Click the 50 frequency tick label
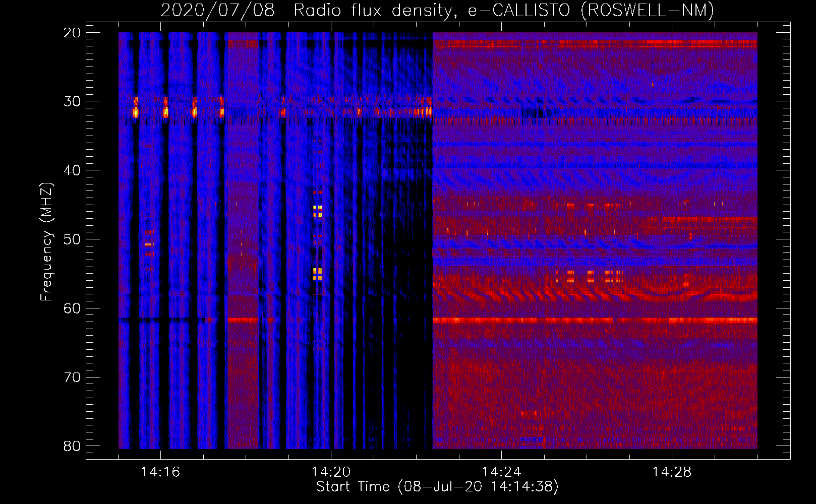Screen dimensions: 816x504 [x=72, y=239]
